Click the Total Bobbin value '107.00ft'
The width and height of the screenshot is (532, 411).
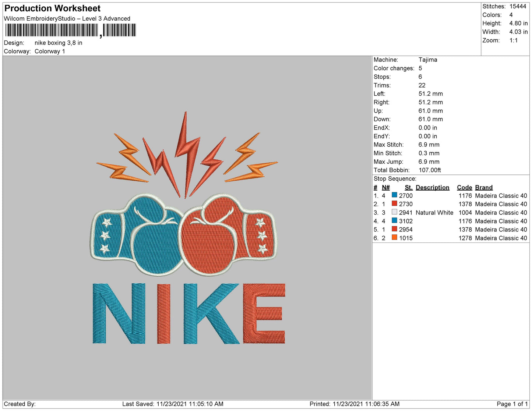[x=430, y=170]
